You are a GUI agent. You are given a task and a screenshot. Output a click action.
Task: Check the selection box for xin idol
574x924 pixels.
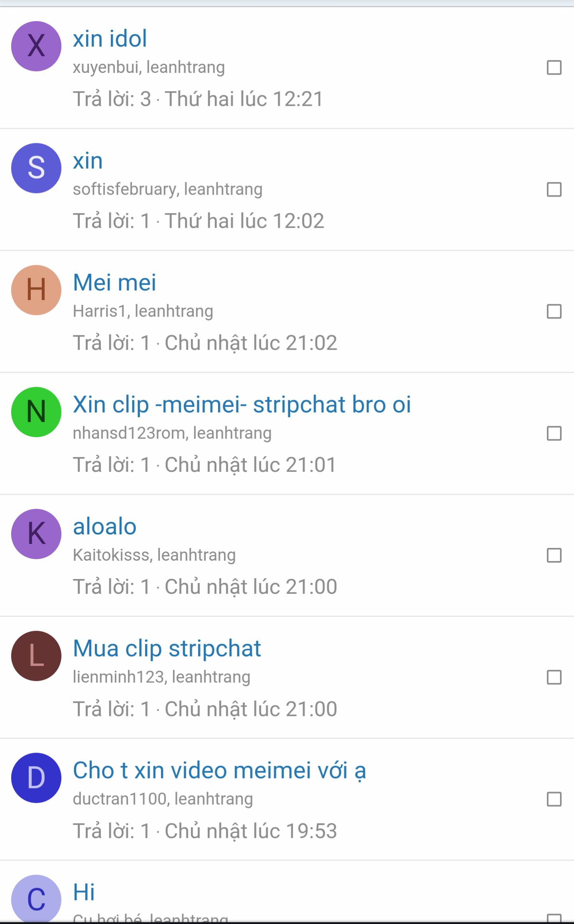(554, 69)
